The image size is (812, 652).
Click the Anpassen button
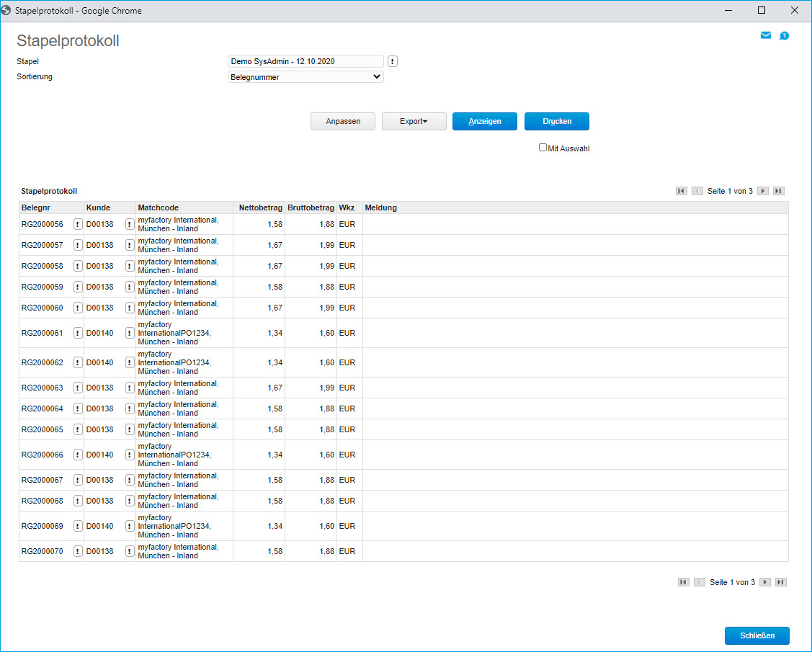(343, 122)
